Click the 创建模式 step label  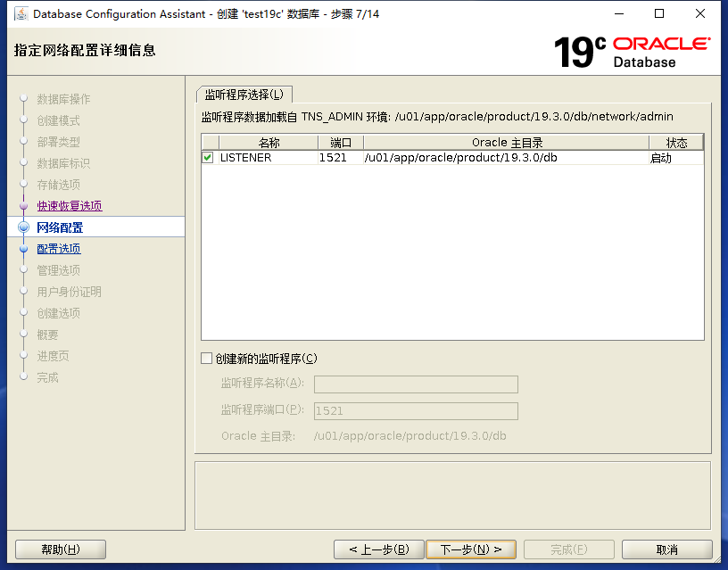(59, 120)
